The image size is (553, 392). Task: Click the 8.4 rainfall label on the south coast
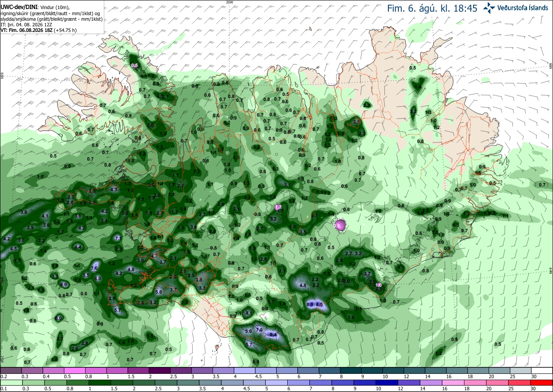coord(273,335)
